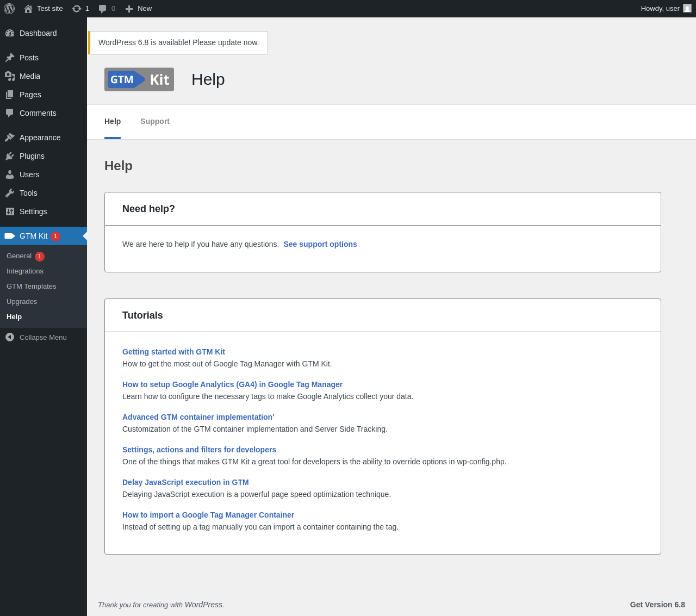Click Test site name in admin bar

pyautogui.click(x=50, y=9)
